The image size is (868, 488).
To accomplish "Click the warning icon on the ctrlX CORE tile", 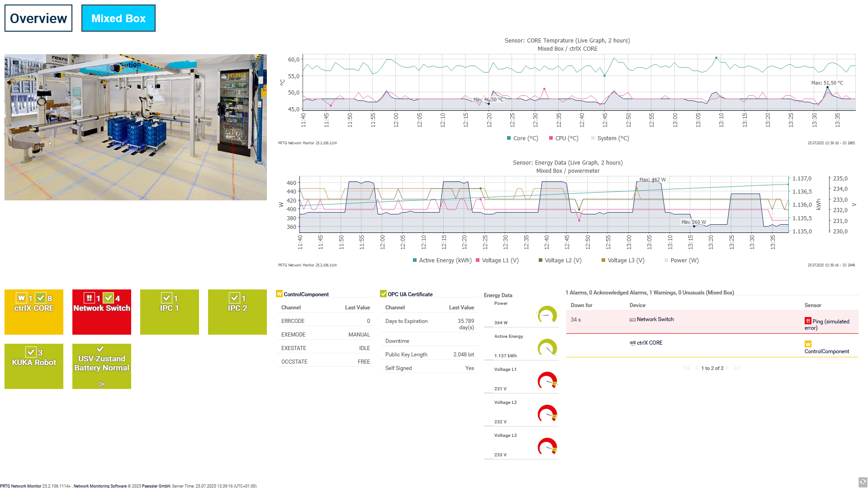I will coord(21,298).
